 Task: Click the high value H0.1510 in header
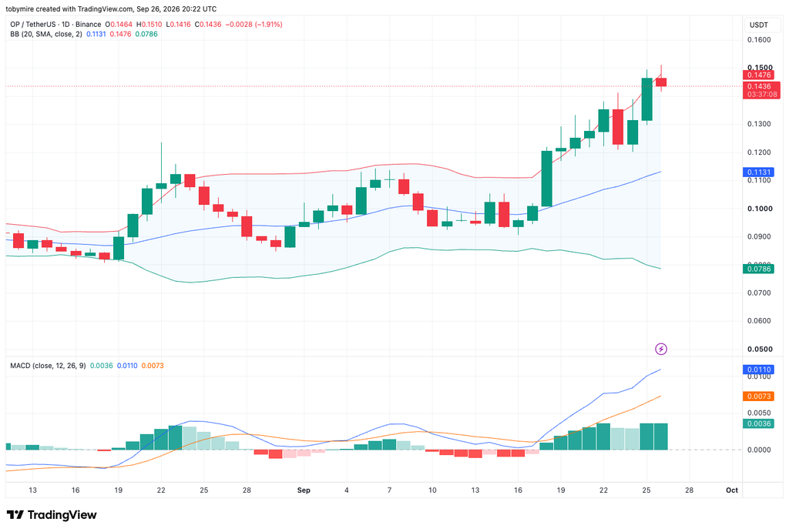(x=149, y=24)
